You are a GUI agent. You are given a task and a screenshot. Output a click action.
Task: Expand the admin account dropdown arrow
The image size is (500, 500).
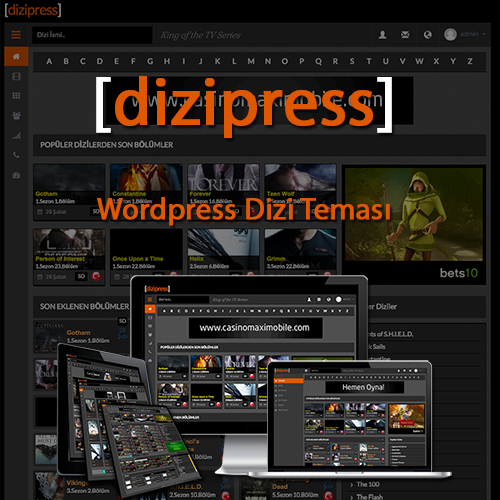(x=484, y=34)
